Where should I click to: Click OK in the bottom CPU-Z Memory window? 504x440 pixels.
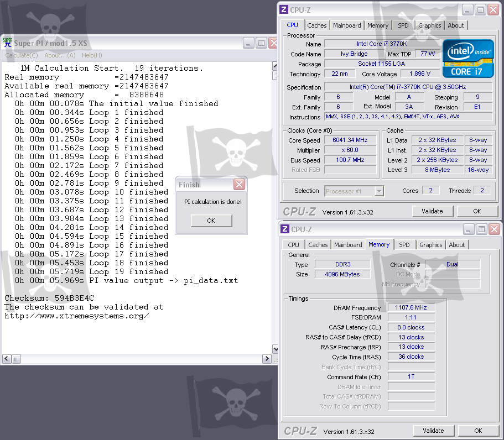coord(479,431)
